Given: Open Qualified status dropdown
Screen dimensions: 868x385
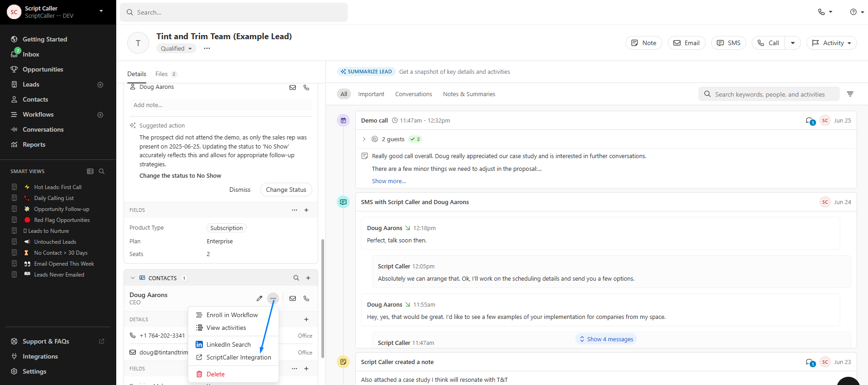Looking at the screenshot, I should [176, 48].
